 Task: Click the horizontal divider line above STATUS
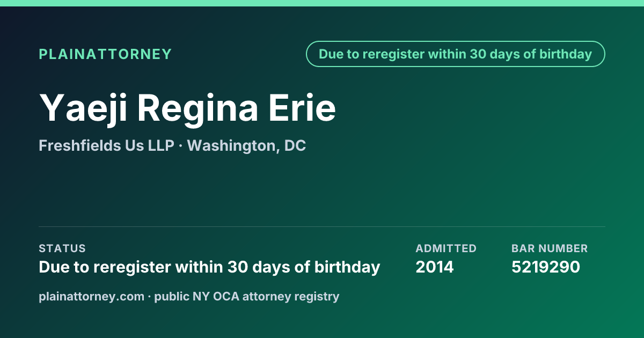point(322,226)
